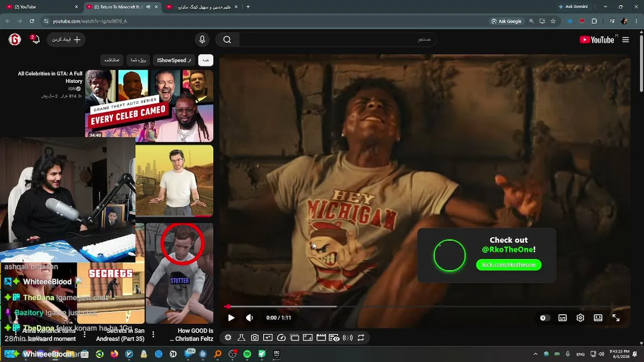
Task: Open the IGN channel link
Action: click(74, 89)
